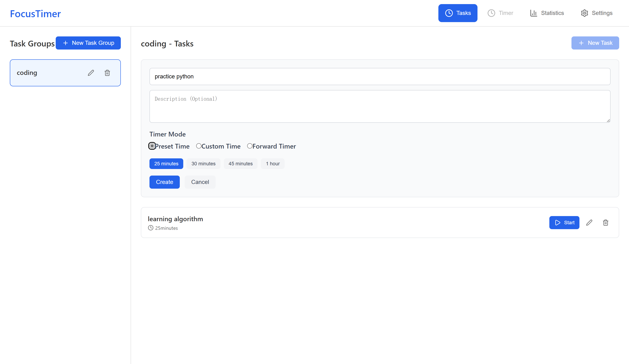The width and height of the screenshot is (629, 364).
Task: Go to the Settings tab
Action: click(596, 13)
